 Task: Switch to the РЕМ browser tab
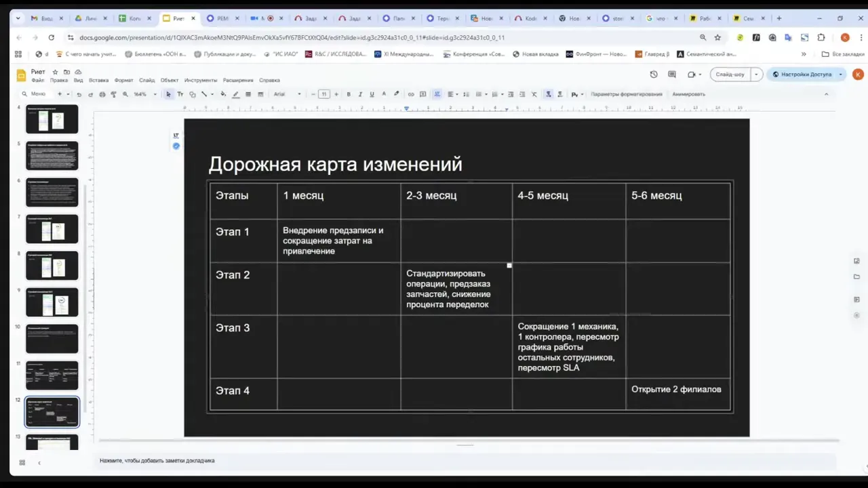[x=222, y=18]
